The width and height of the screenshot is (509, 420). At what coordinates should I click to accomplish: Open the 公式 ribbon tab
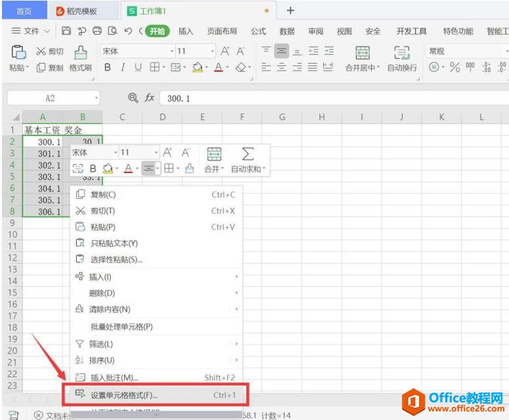coord(258,31)
